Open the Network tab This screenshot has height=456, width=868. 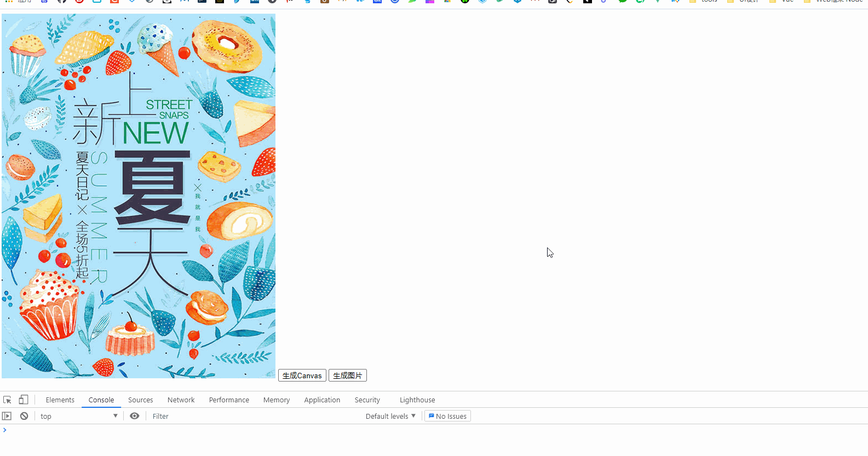pos(181,400)
